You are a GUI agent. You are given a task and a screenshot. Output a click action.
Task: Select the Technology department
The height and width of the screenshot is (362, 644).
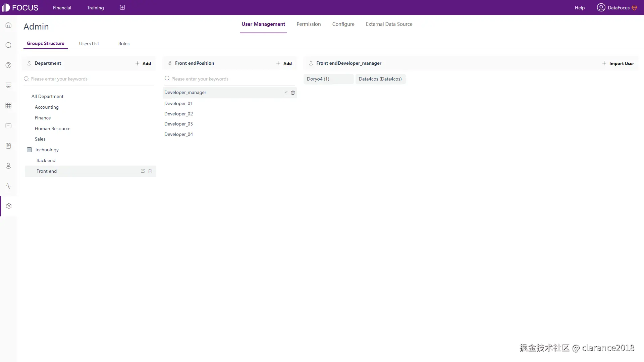(x=47, y=150)
